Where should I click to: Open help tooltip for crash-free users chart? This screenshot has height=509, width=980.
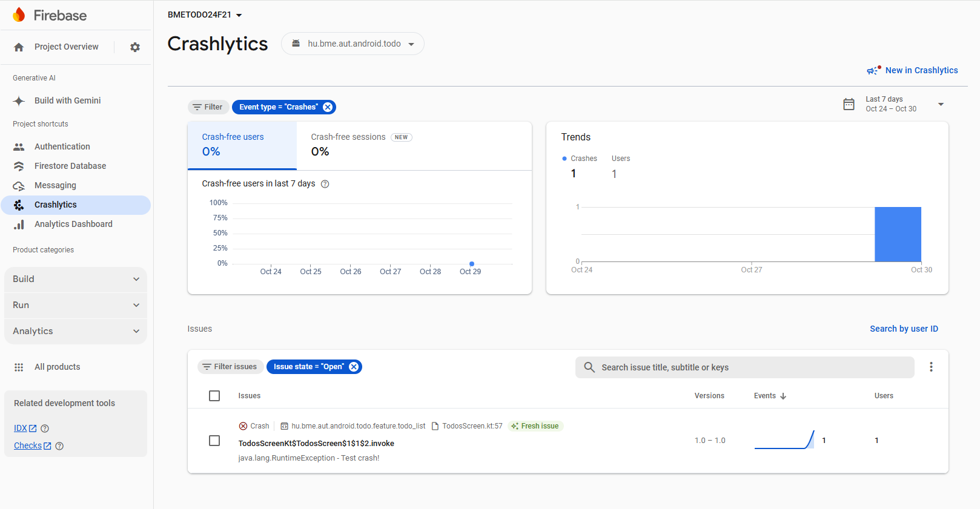(325, 184)
